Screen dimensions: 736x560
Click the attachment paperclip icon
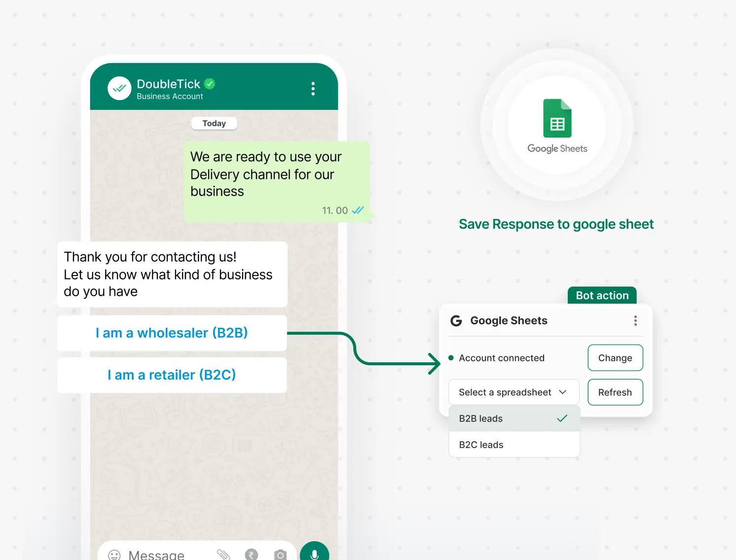[223, 554]
